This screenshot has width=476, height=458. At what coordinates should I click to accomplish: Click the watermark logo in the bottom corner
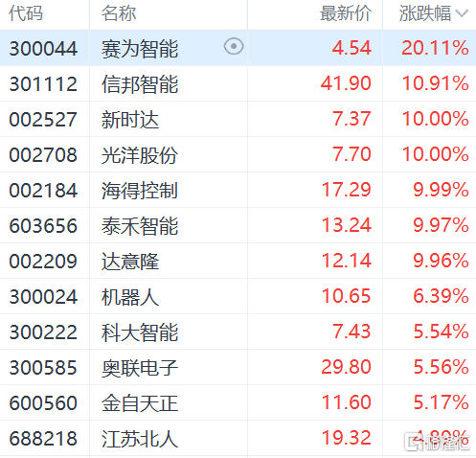point(437,442)
